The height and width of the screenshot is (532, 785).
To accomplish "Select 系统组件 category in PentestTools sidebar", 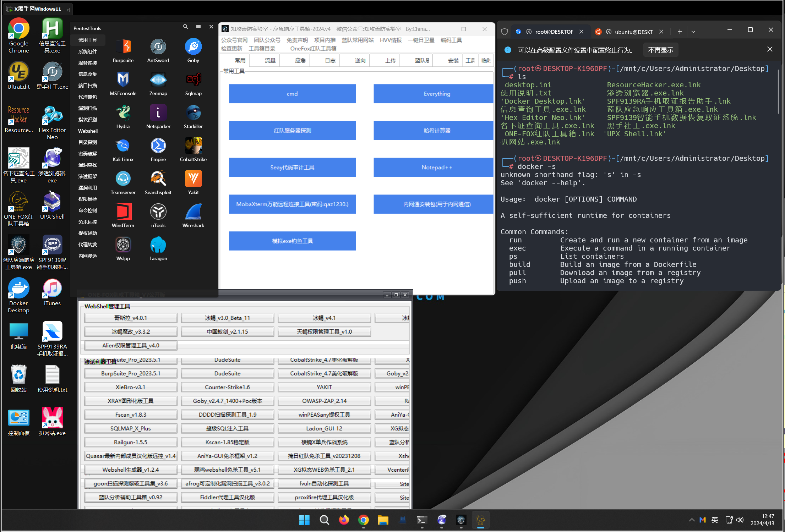I will pyautogui.click(x=88, y=51).
